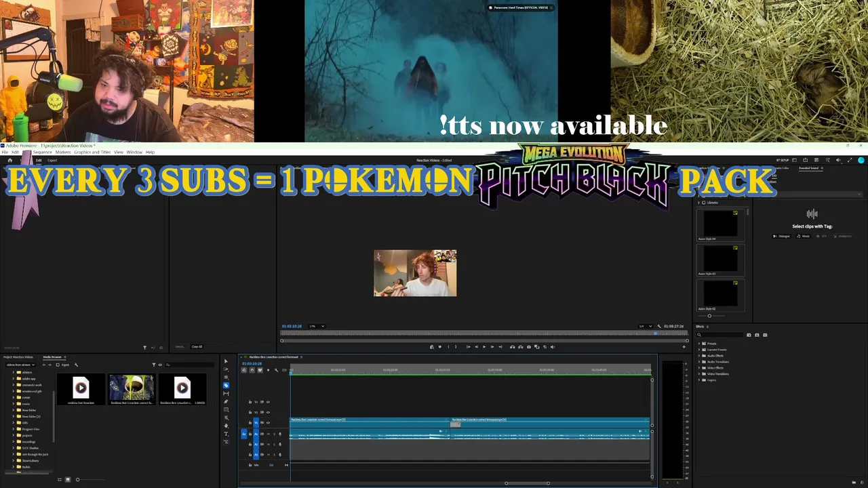Open the Markers menu

coord(63,152)
